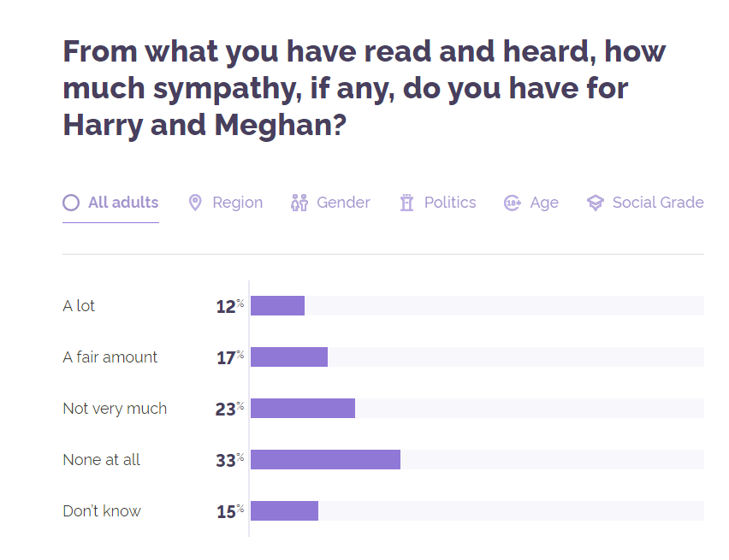Open the Region breakdown tab

tap(237, 203)
